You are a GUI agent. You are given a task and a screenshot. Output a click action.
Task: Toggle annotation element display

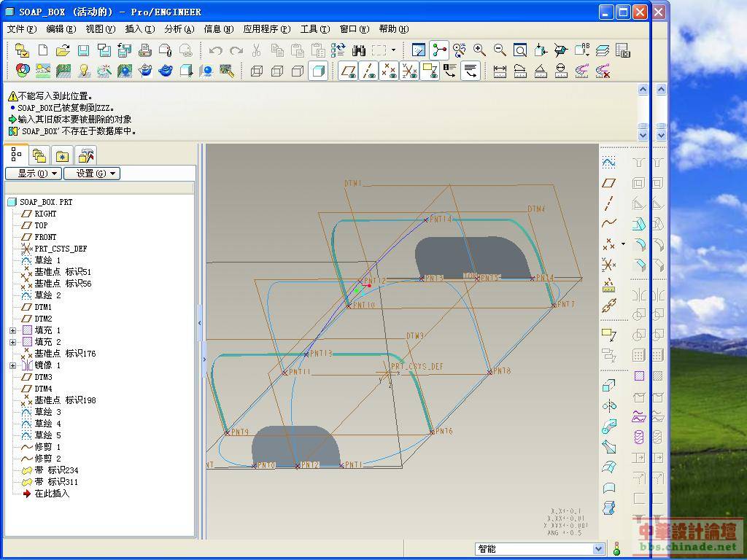(x=430, y=71)
